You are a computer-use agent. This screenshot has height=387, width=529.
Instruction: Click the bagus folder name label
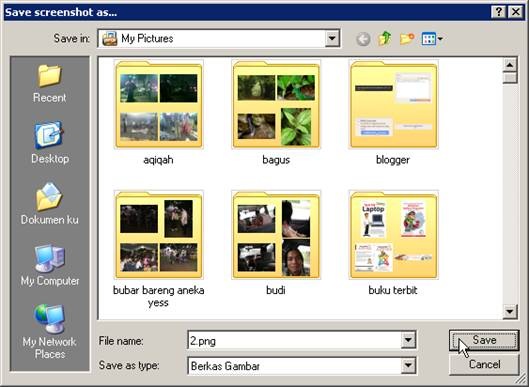pyautogui.click(x=276, y=160)
